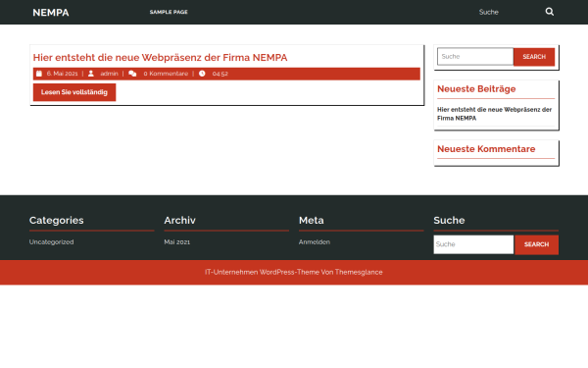The image size is (588, 368).
Task: Click the magnifier search icon in header
Action: point(550,12)
